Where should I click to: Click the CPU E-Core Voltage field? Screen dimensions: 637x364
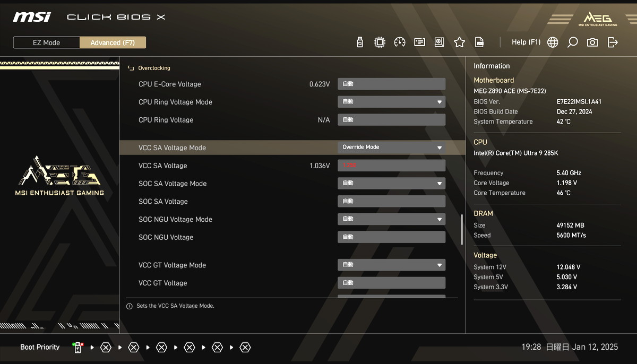coord(392,84)
